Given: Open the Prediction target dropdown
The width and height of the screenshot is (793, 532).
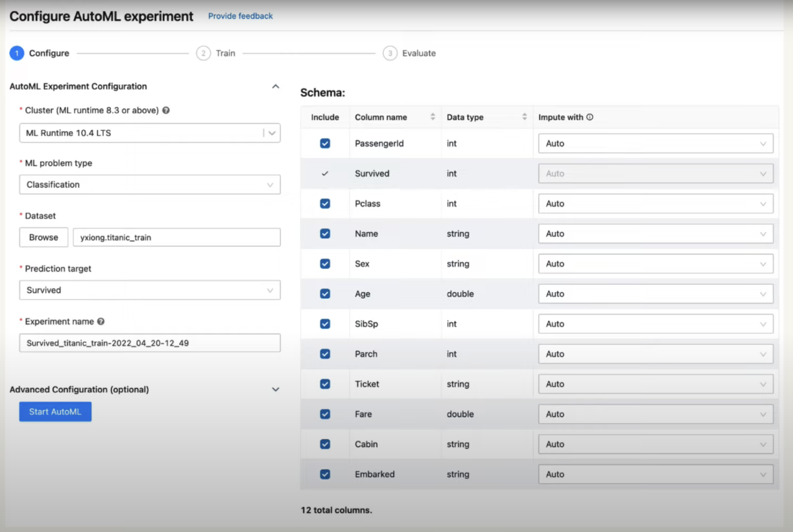Looking at the screenshot, I should click(149, 290).
